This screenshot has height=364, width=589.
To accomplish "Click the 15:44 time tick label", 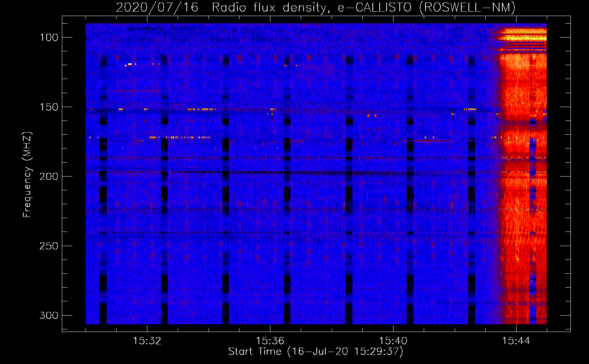I will pyautogui.click(x=516, y=341).
